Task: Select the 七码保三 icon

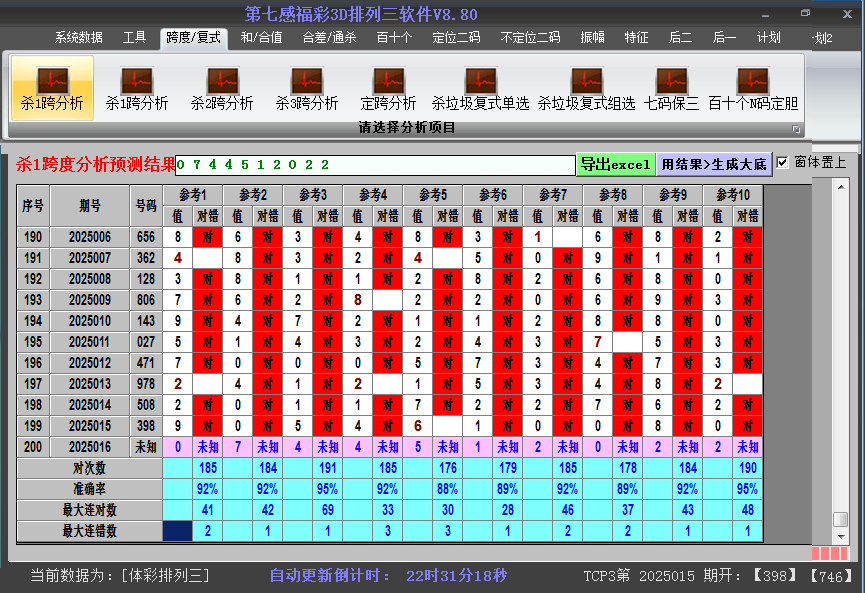Action: [x=671, y=88]
